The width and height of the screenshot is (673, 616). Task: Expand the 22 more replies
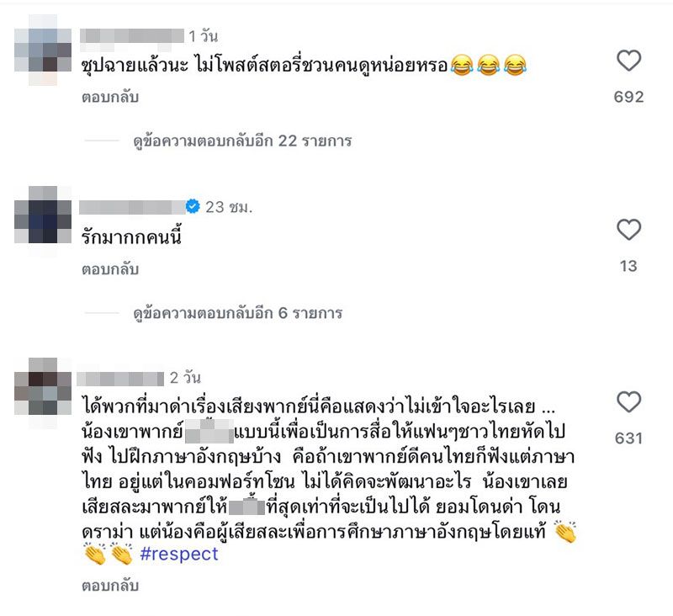[x=242, y=141]
